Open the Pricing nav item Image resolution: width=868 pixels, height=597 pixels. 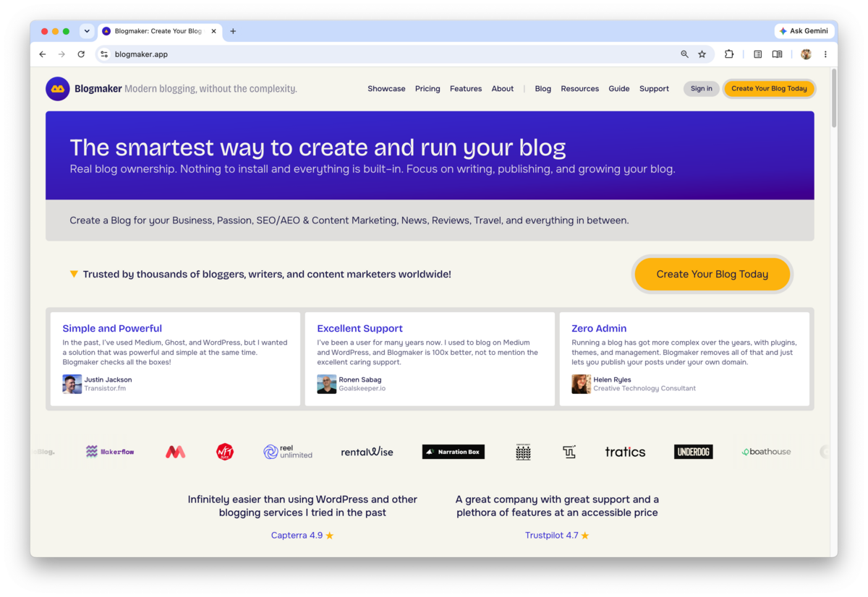tap(427, 89)
